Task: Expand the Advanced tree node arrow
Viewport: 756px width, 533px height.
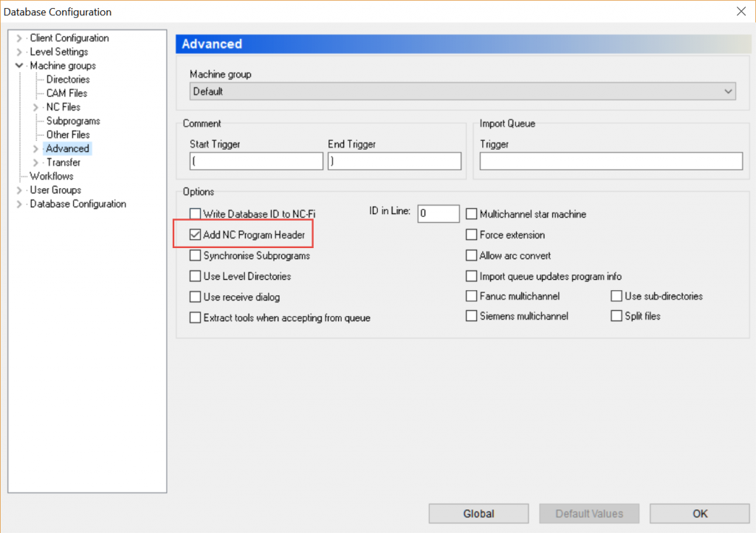Action: click(x=35, y=149)
